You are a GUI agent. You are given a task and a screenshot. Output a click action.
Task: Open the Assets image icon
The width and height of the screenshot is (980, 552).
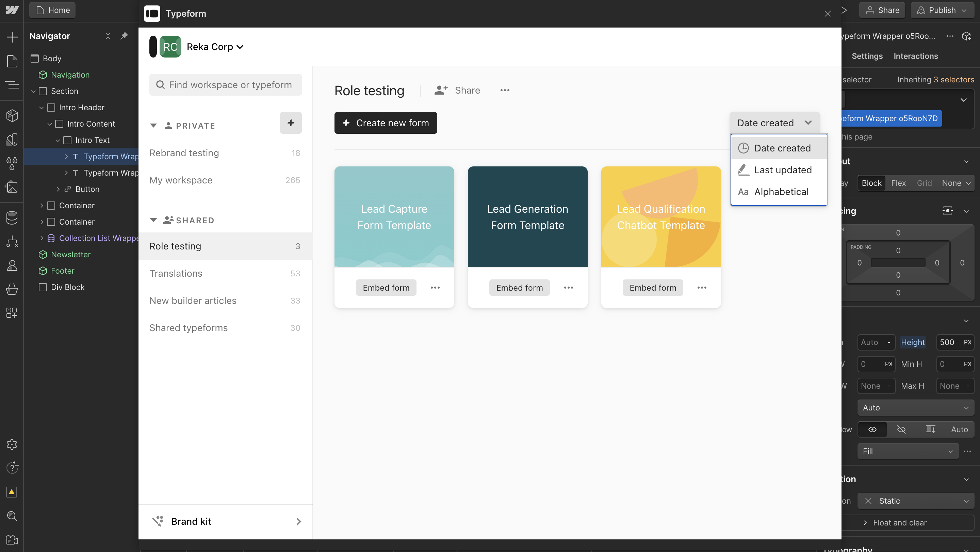(12, 187)
